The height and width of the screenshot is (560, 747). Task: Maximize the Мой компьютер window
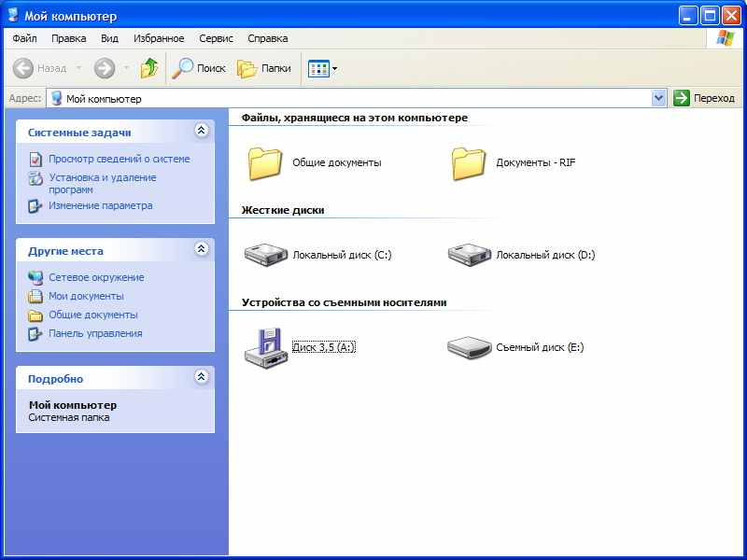[710, 16]
